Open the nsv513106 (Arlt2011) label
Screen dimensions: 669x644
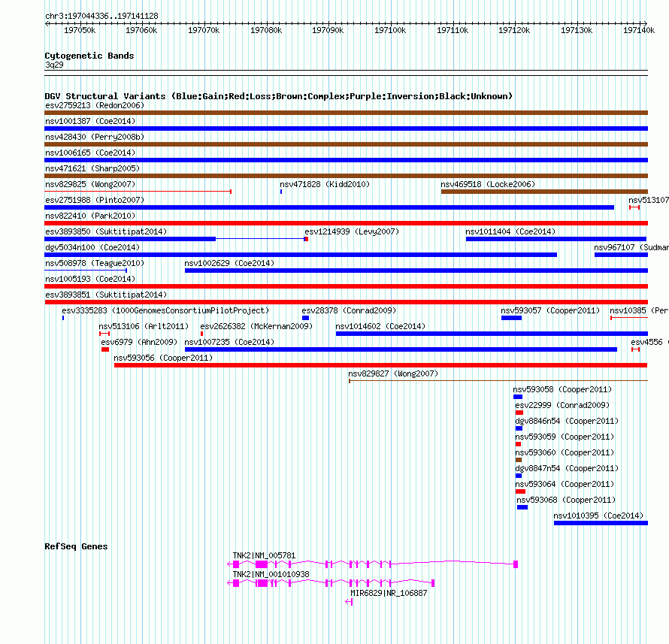coord(144,326)
